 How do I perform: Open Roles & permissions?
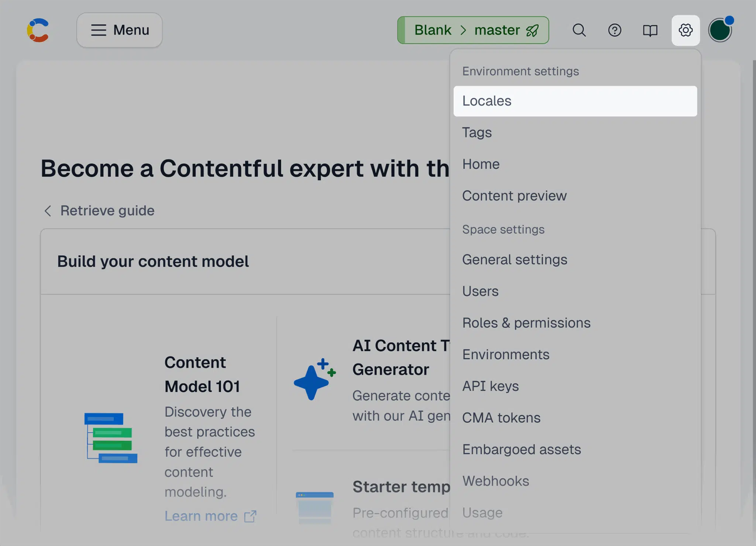575,323
